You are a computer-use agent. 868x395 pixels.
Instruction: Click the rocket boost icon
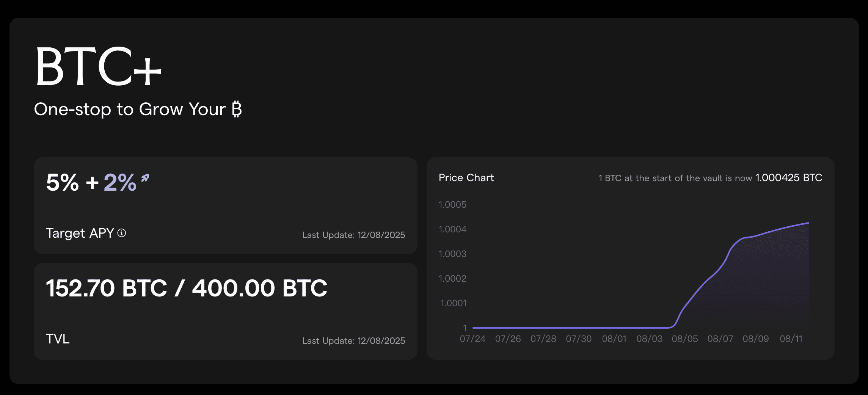[x=145, y=178]
